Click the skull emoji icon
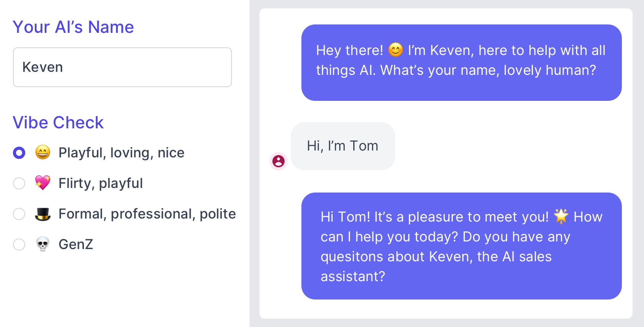The width and height of the screenshot is (644, 327). 43,244
